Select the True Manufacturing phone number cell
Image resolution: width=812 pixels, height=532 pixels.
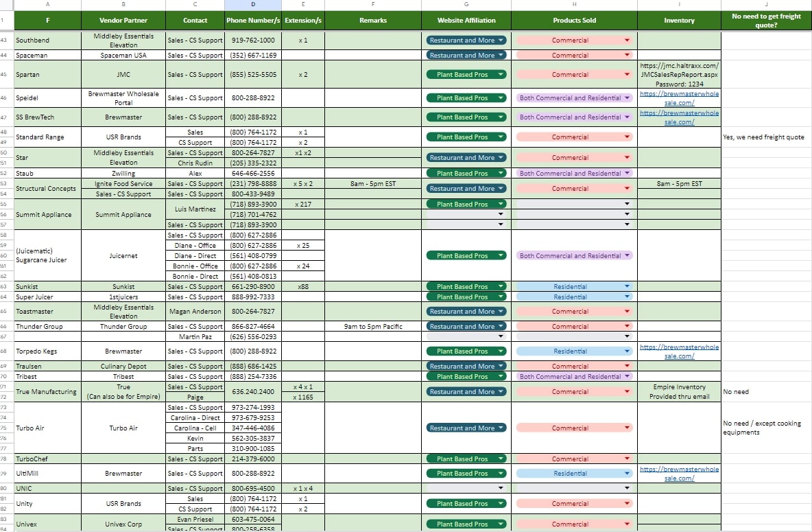[x=252, y=392]
